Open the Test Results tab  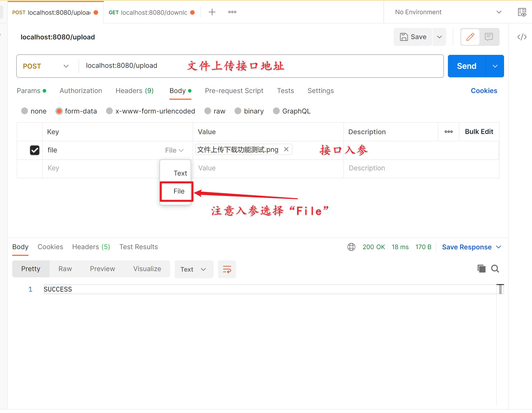[138, 247]
